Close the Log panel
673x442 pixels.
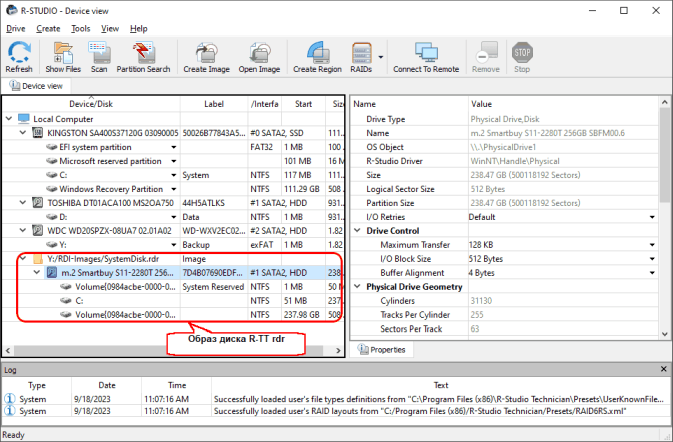tap(664, 369)
